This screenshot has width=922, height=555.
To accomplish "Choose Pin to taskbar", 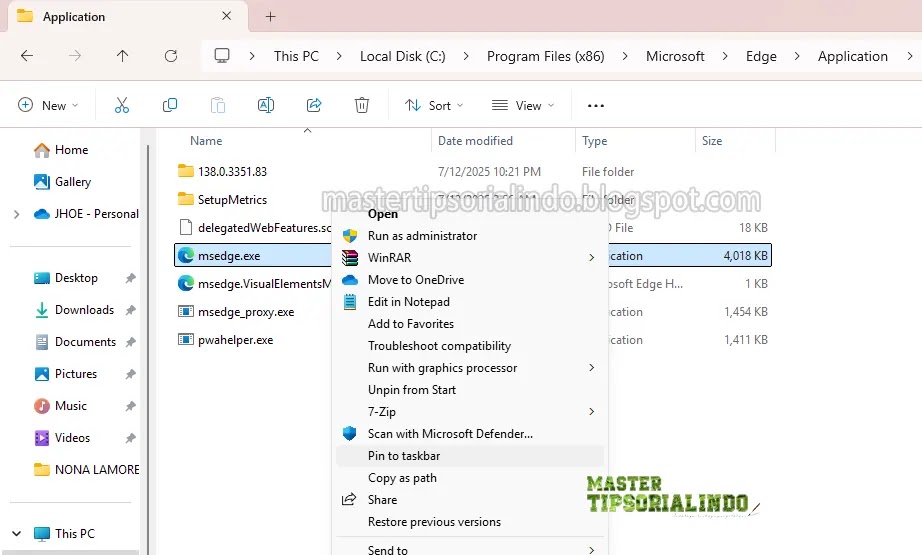I will click(x=470, y=456).
